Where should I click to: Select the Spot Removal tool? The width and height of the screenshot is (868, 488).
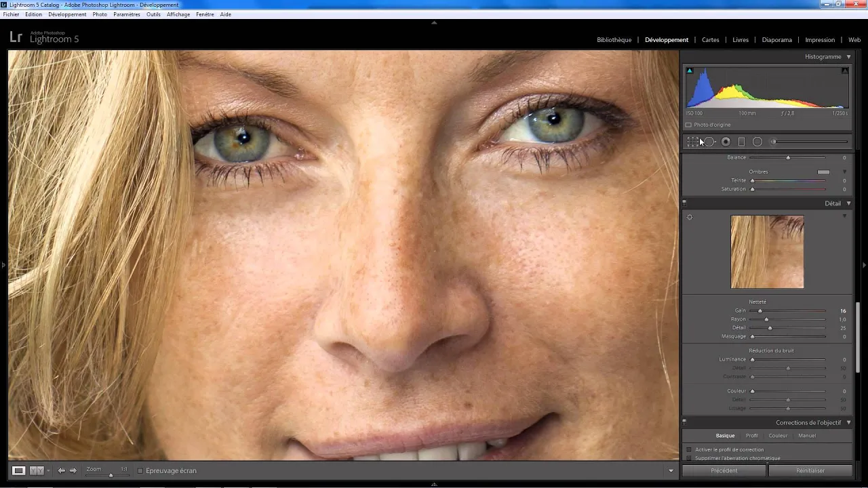click(709, 142)
